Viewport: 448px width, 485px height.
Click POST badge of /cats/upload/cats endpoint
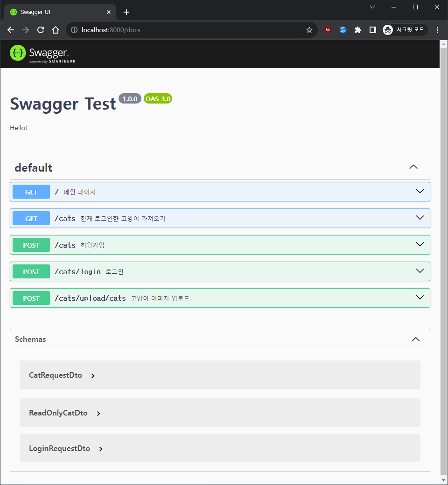(x=31, y=298)
